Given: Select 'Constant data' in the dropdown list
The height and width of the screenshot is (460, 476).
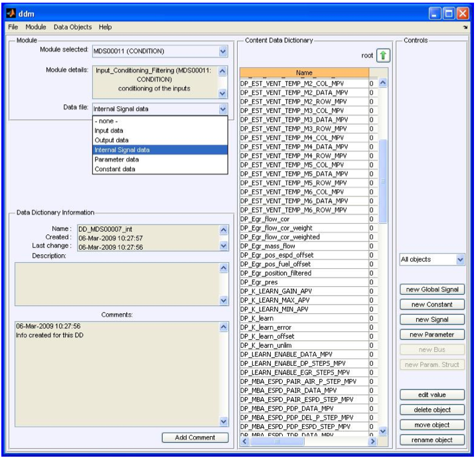Looking at the screenshot, I should (160, 169).
